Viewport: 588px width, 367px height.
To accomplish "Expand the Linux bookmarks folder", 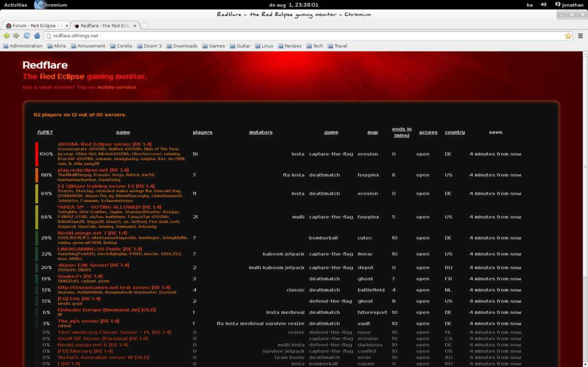I will (264, 46).
